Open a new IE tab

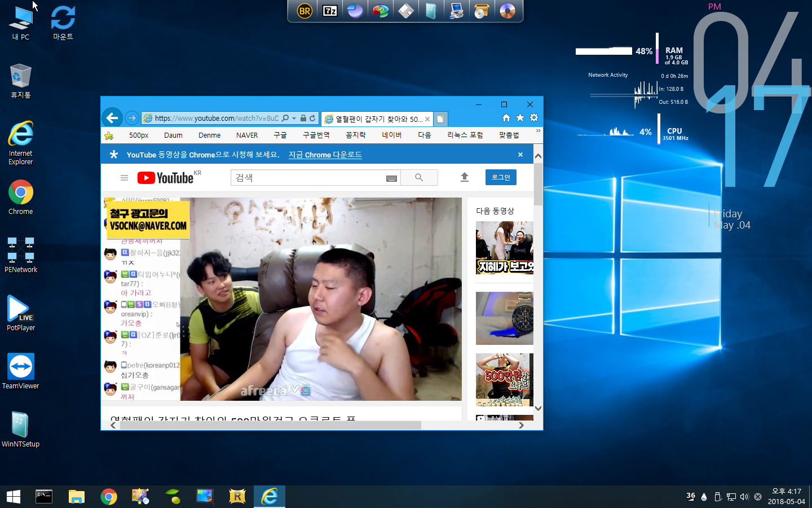440,119
